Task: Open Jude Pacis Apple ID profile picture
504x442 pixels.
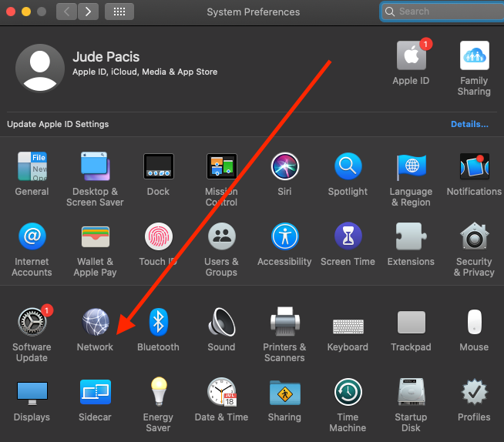Action: pyautogui.click(x=40, y=68)
